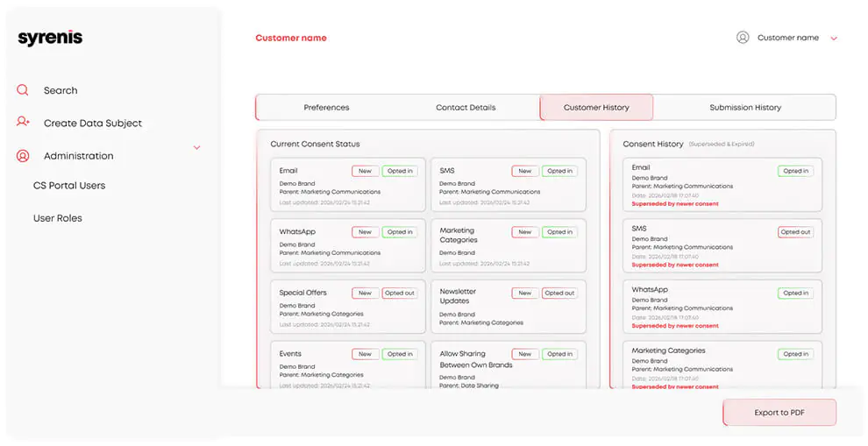Click the Create Data Subject person icon
Screen dimensions: 868x446
[23, 121]
